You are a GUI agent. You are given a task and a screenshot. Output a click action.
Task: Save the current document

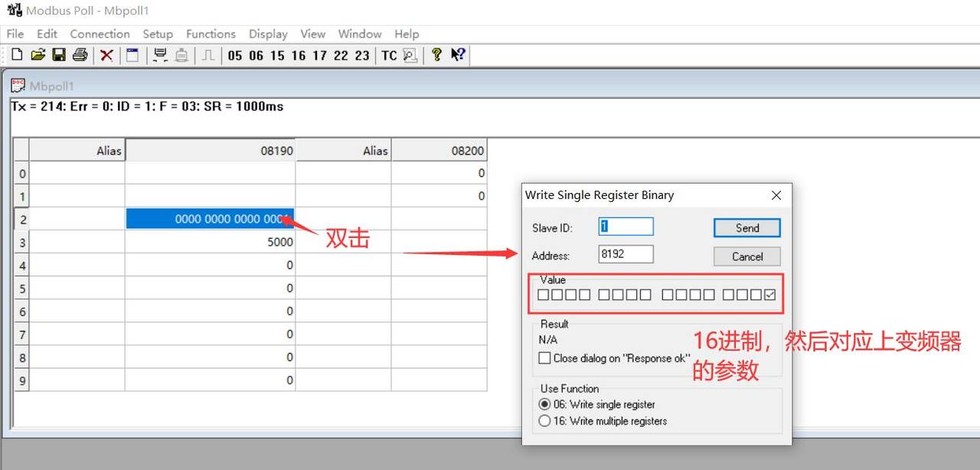(57, 54)
